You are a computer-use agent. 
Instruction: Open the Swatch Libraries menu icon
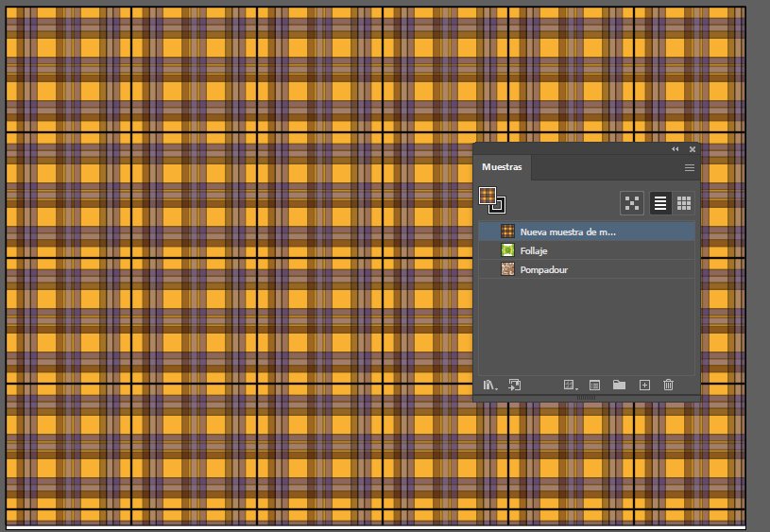click(489, 385)
